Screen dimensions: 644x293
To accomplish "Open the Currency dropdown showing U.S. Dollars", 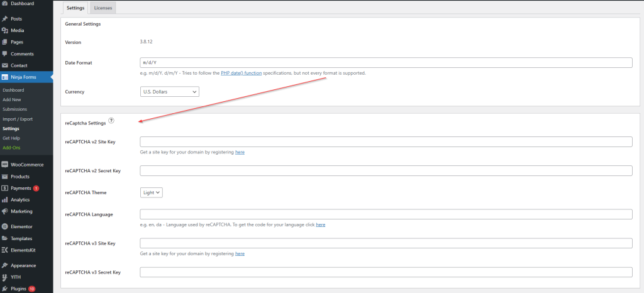I will point(170,92).
